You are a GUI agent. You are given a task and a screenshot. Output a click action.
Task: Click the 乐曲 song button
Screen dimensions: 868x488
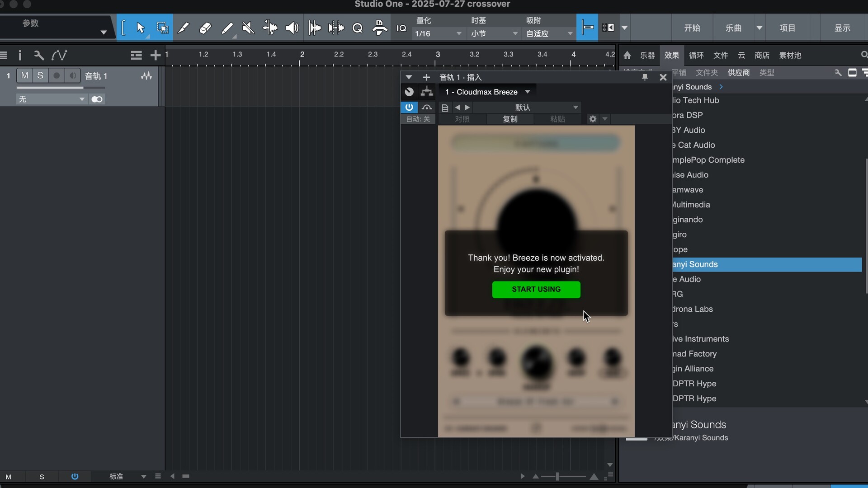tap(733, 28)
